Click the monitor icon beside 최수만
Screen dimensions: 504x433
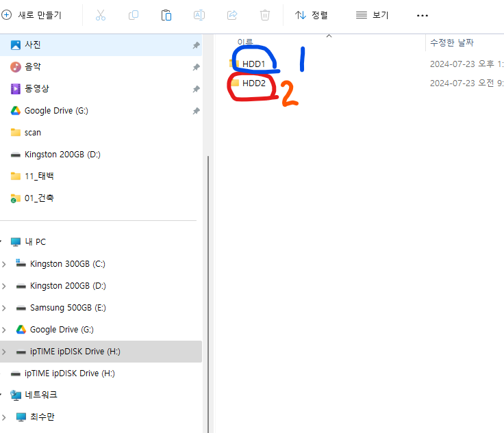pos(21,417)
